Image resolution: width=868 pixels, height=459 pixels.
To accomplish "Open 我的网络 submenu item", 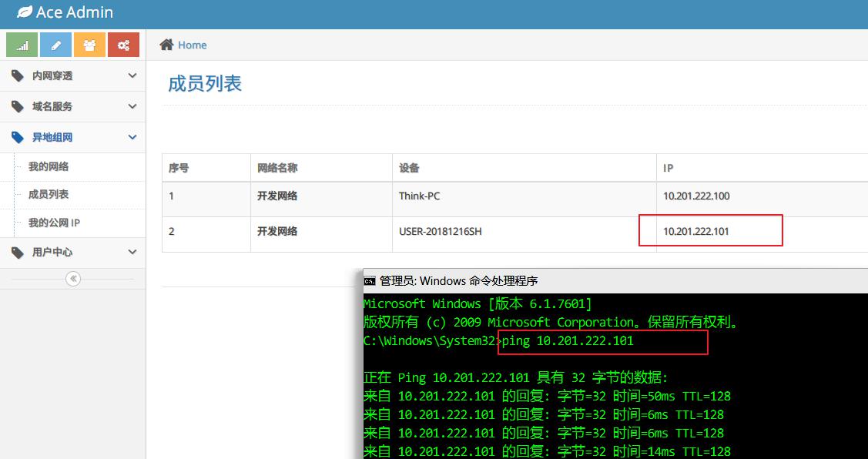I will [49, 166].
